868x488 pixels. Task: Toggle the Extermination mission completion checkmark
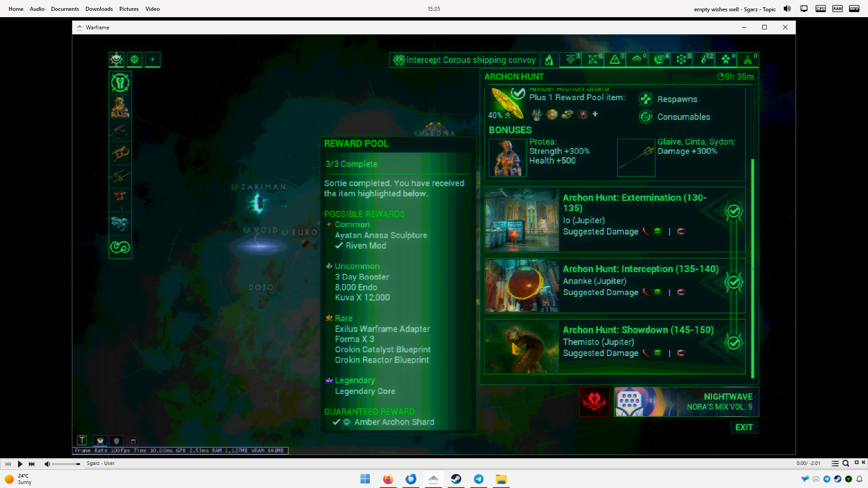pyautogui.click(x=733, y=211)
